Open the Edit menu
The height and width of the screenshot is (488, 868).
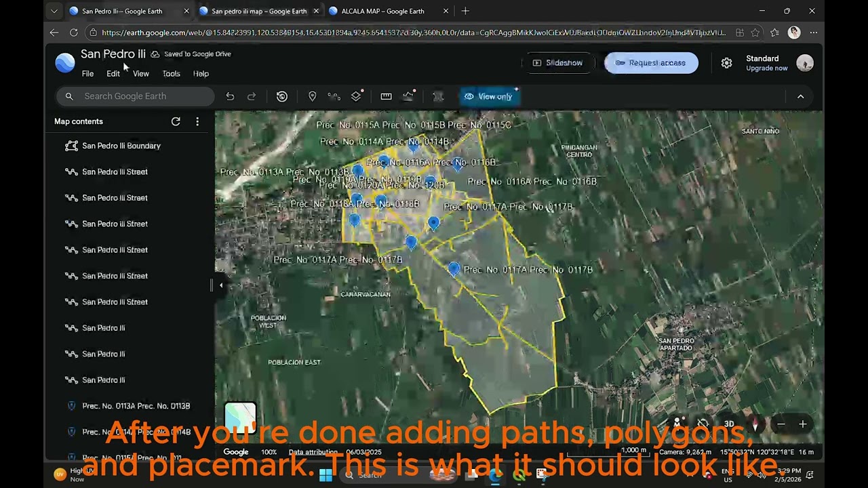pyautogui.click(x=113, y=74)
